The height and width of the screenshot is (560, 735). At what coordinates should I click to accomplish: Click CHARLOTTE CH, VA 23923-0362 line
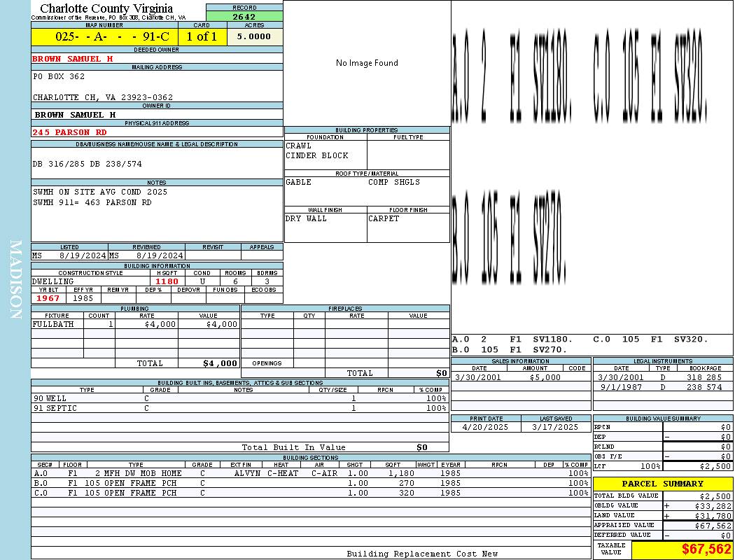103,97
